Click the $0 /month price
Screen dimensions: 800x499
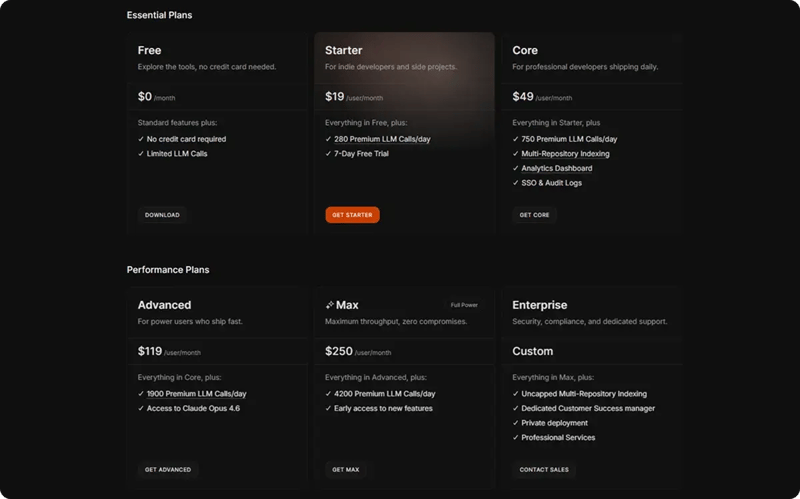156,96
